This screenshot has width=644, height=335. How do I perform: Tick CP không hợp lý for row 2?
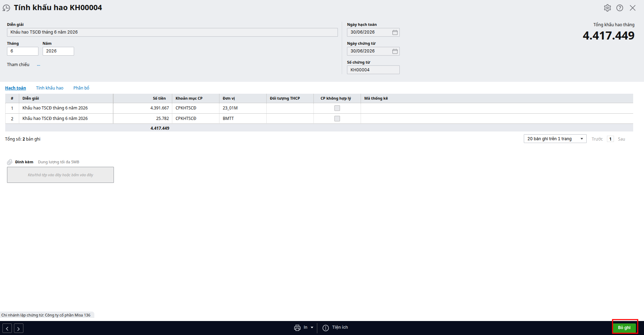click(337, 119)
